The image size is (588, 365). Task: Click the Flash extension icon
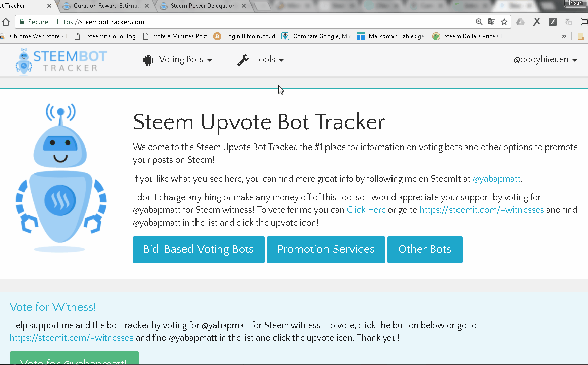coord(553,22)
